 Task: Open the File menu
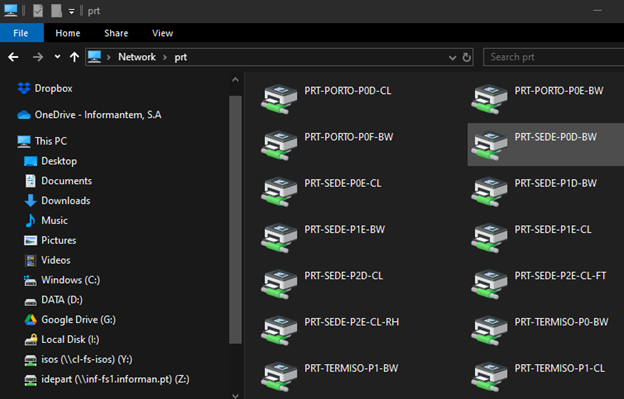coord(21,33)
